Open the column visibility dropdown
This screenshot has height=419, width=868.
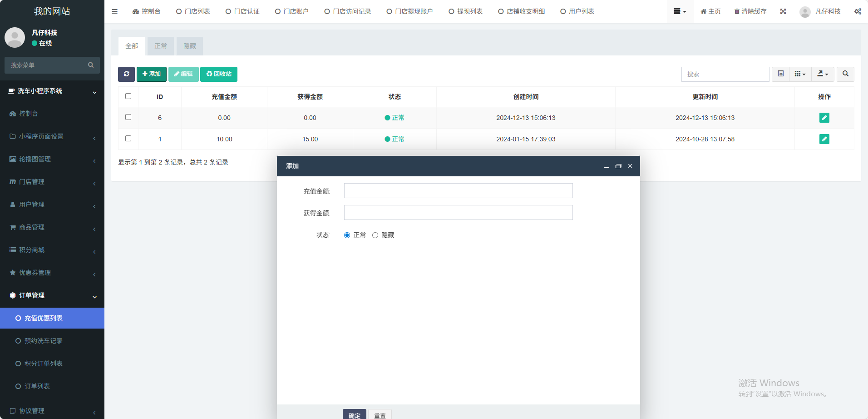(x=800, y=74)
